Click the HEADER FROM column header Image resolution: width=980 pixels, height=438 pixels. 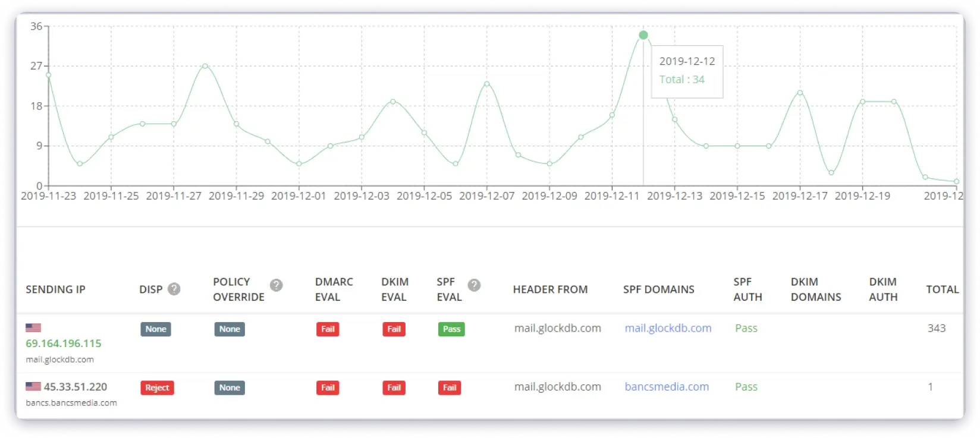(550, 289)
